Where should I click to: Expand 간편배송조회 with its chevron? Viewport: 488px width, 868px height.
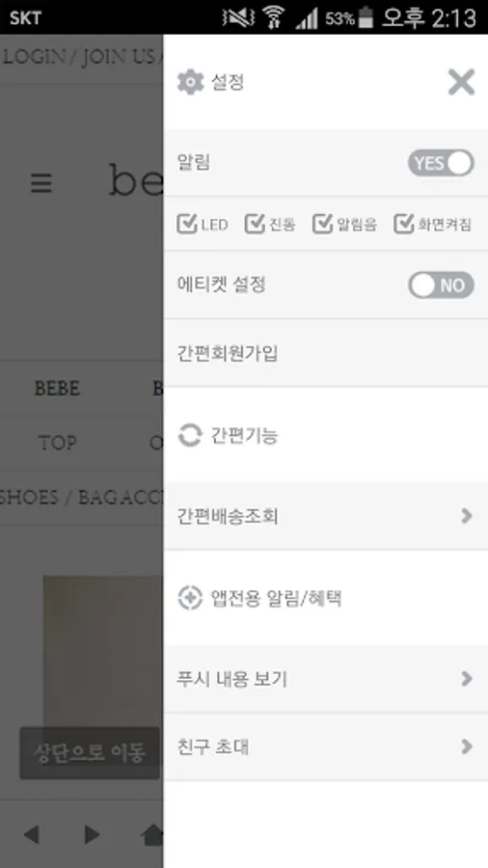[467, 516]
